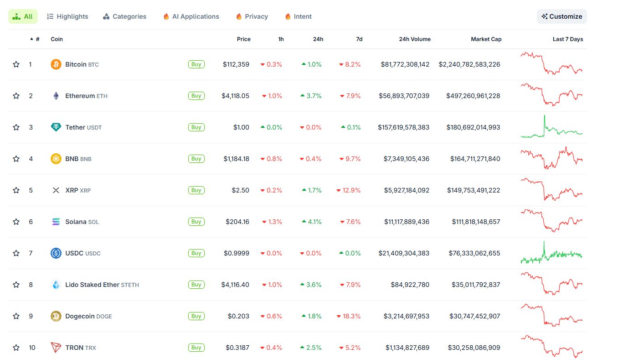Click the Dogecoin DOGE coin logo
This screenshot has height=359, width=644.
(56, 316)
